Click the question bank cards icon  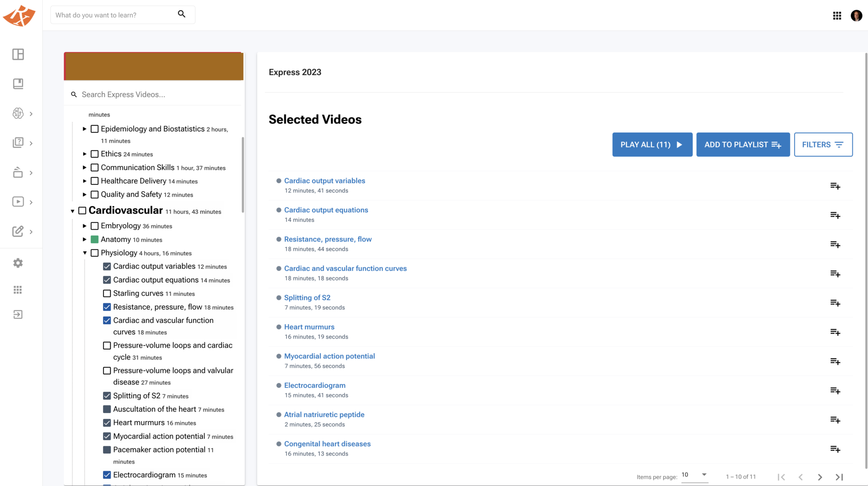18,143
